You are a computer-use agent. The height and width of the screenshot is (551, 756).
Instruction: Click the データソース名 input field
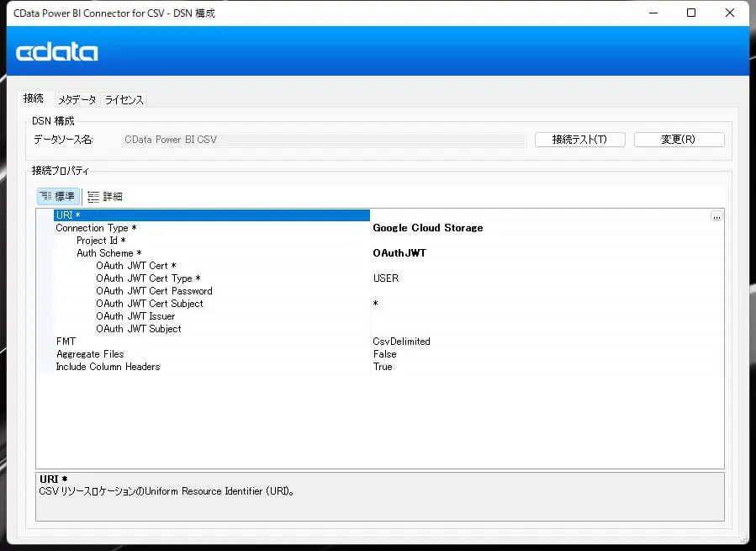coord(324,140)
